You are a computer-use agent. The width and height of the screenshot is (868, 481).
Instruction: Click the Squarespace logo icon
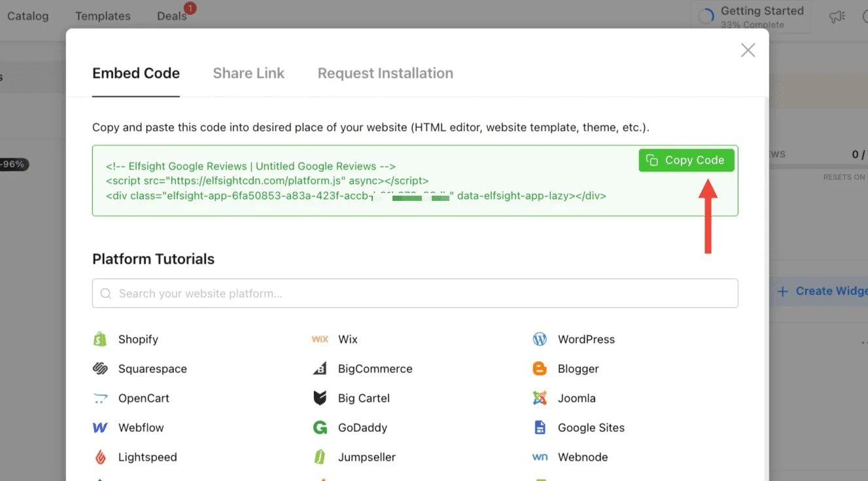[x=99, y=368]
